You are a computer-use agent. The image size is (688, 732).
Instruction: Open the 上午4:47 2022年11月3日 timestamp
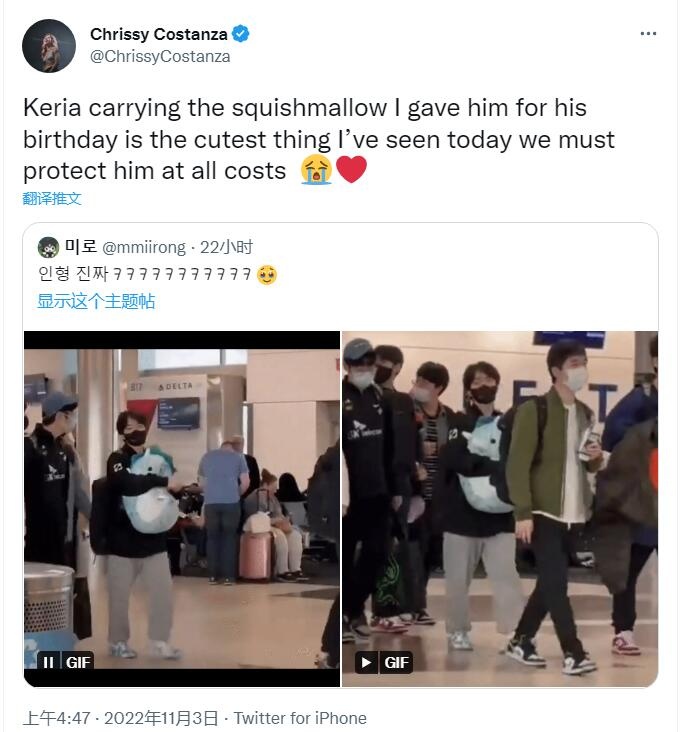(120, 718)
